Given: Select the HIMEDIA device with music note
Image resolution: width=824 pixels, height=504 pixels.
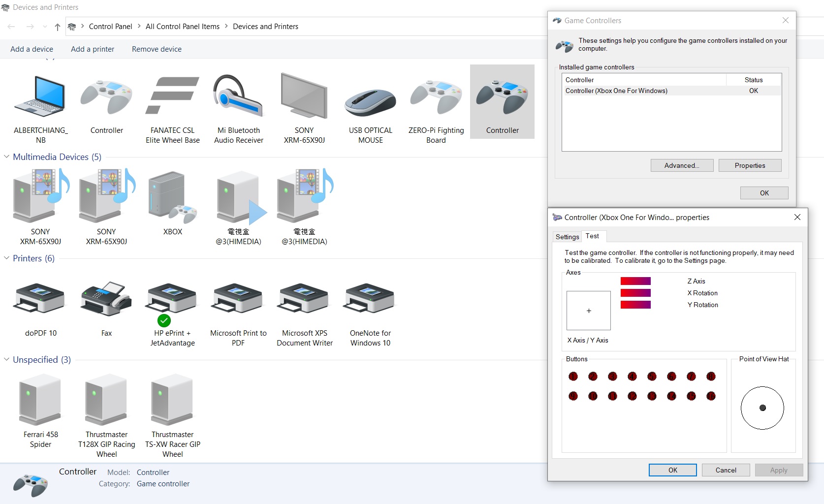Looking at the screenshot, I should click(305, 195).
